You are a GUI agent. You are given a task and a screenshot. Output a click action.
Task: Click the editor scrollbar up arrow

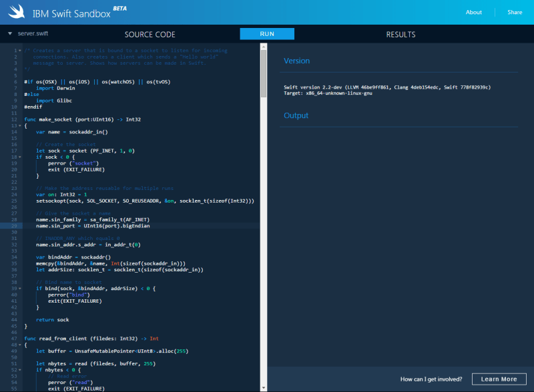click(264, 47)
